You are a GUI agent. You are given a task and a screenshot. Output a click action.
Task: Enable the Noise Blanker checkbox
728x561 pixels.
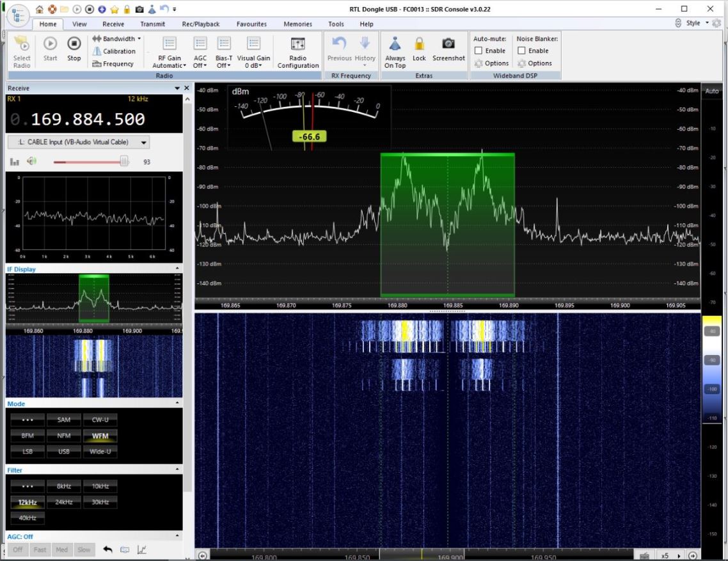(x=521, y=51)
